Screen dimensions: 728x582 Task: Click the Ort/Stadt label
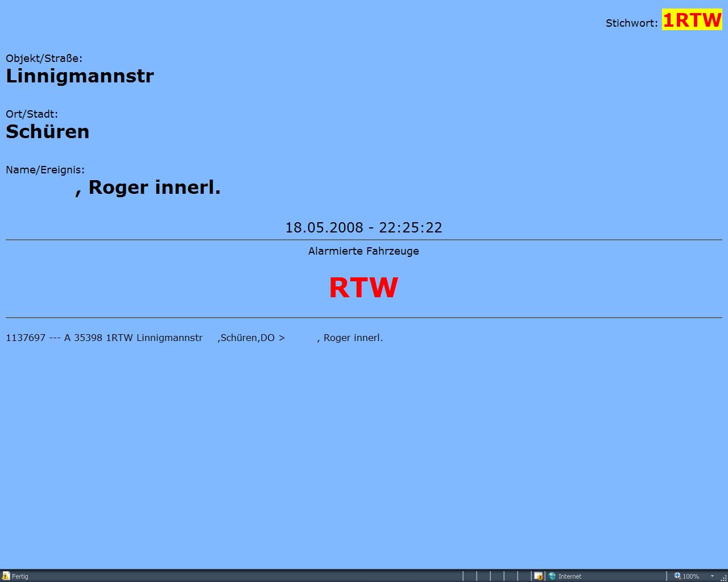click(x=32, y=114)
